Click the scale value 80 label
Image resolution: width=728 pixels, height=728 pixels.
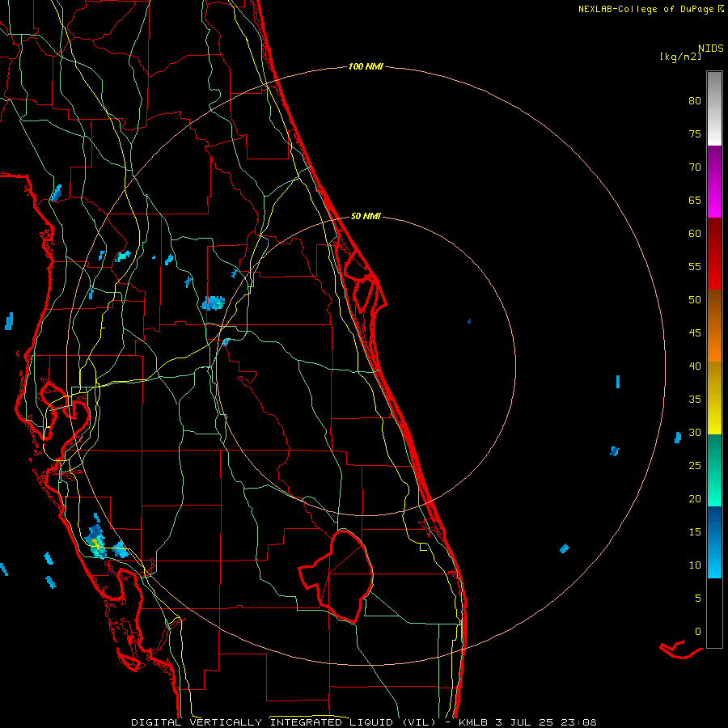(695, 101)
